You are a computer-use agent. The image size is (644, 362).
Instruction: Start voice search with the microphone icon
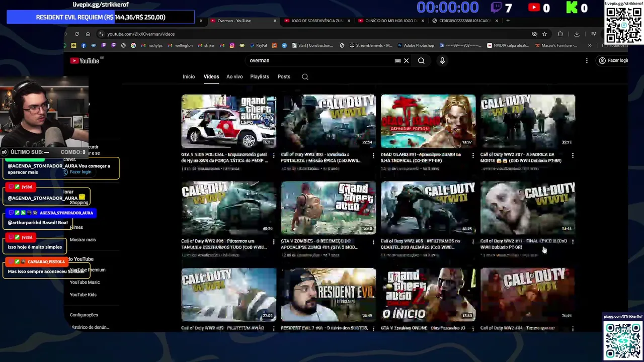click(x=442, y=61)
